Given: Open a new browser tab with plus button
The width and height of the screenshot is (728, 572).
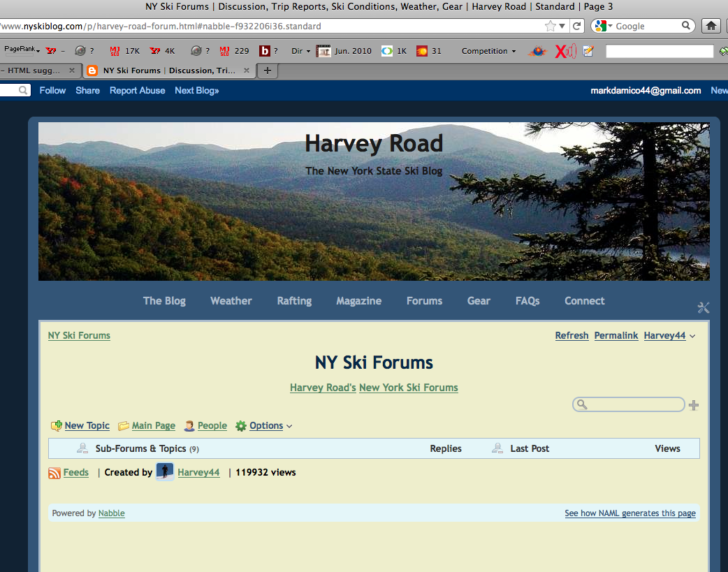Looking at the screenshot, I should pos(267,71).
